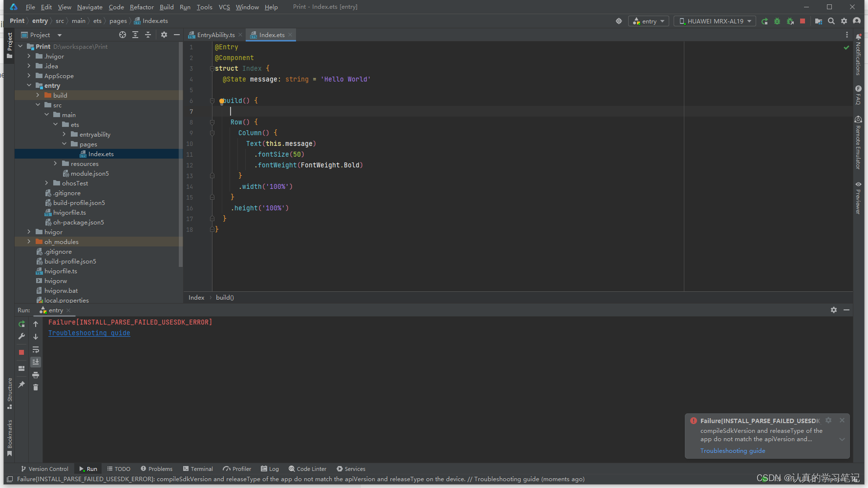Open the entry run configuration dropdown
The height and width of the screenshot is (488, 868).
(648, 21)
